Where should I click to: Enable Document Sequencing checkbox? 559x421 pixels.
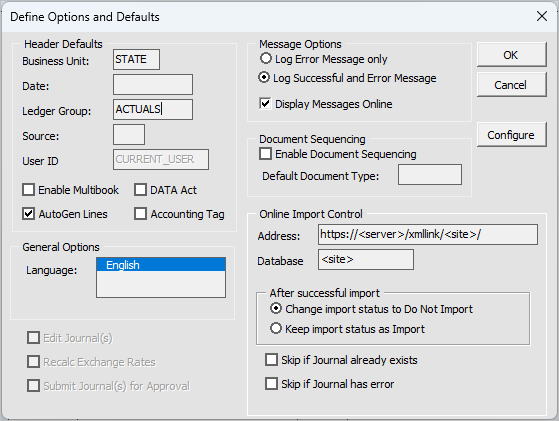(266, 154)
